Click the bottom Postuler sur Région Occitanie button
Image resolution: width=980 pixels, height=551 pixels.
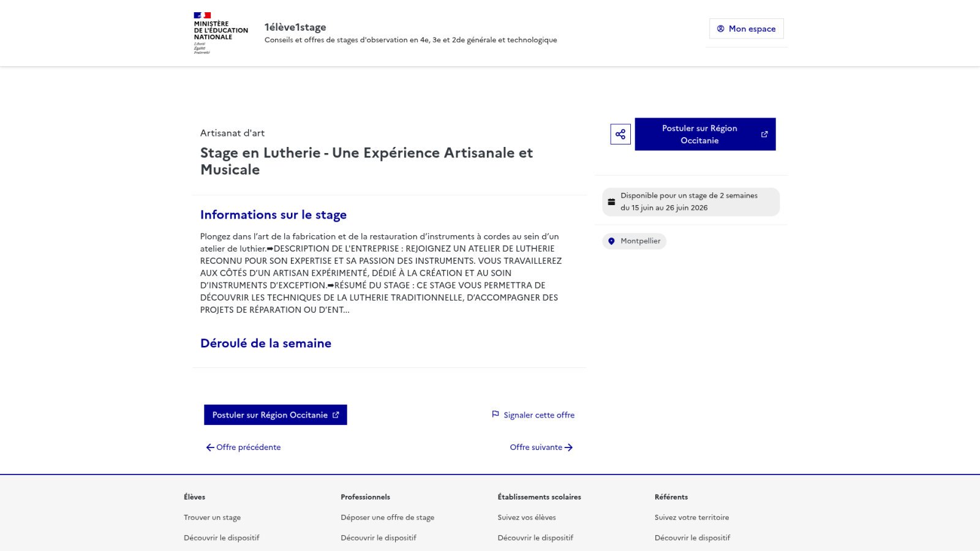click(x=276, y=414)
